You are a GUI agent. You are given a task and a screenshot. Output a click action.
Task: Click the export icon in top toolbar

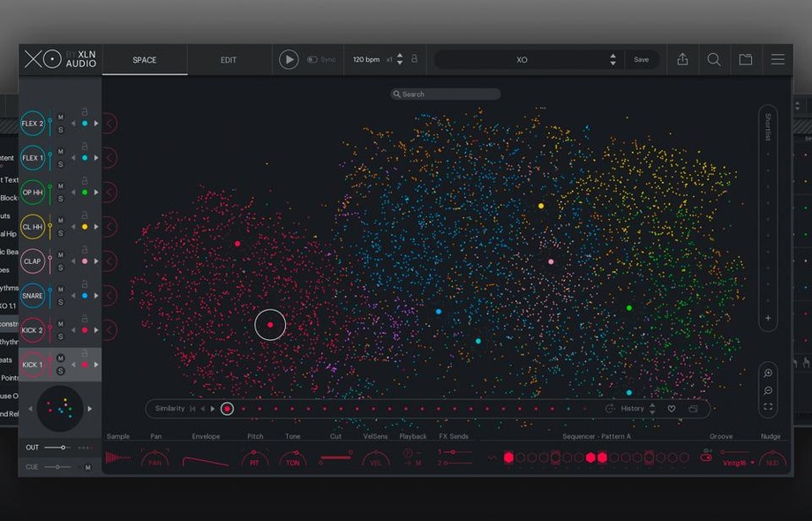682,60
